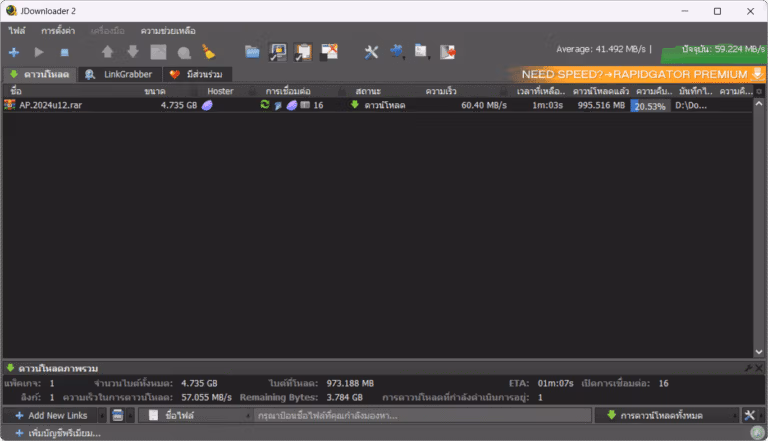The width and height of the screenshot is (768, 441).
Task: Toggle the premium monitor checkbox icon
Action: 278,52
